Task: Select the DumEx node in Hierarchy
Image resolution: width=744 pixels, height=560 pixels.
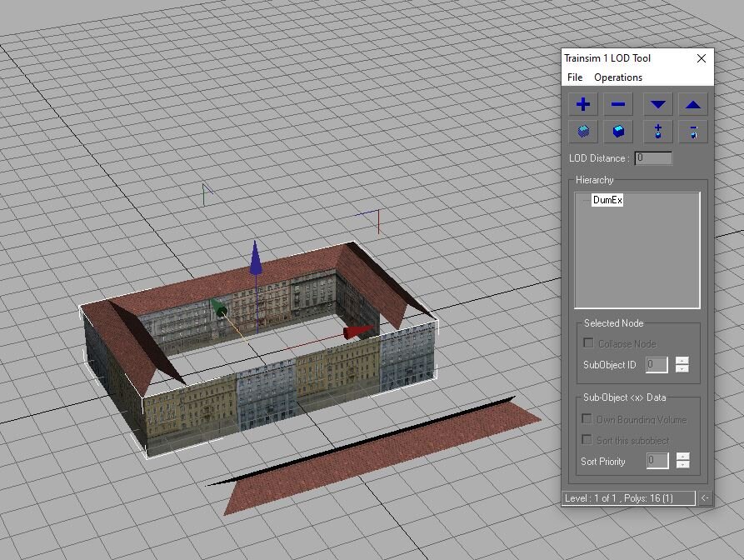Action: [607, 200]
